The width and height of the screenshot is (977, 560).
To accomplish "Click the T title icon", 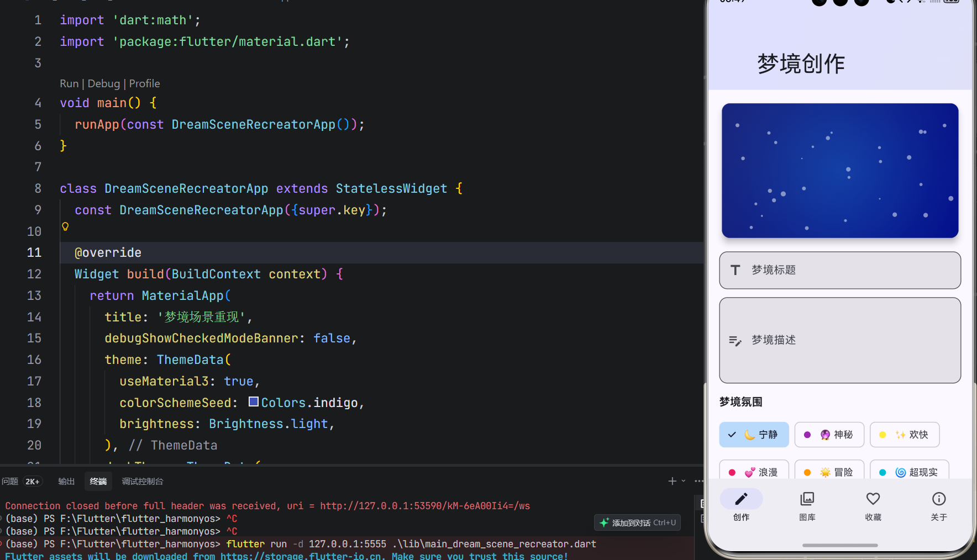I will click(735, 270).
